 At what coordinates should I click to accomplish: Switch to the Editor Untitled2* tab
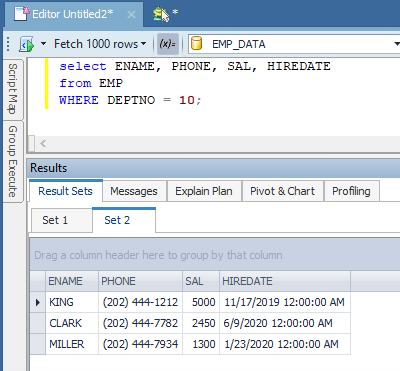(x=73, y=14)
